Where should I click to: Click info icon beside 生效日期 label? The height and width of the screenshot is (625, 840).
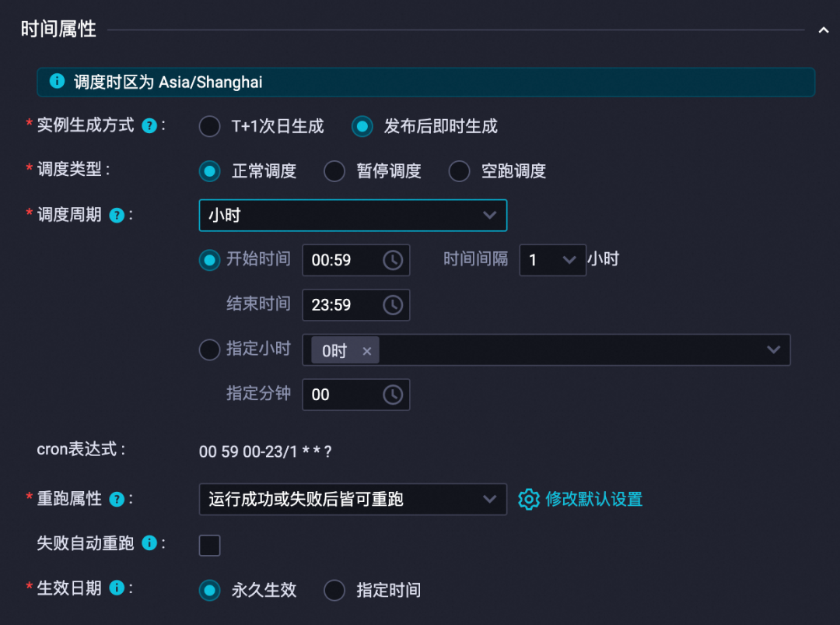click(116, 588)
